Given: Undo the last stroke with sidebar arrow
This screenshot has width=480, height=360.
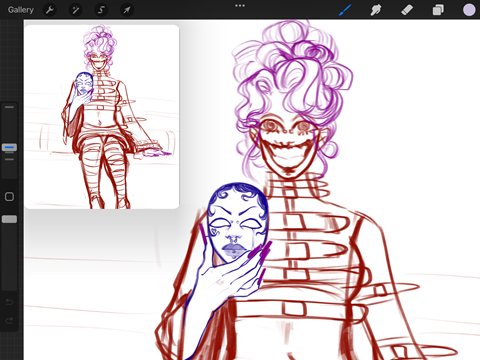Looking at the screenshot, I should coord(9,302).
